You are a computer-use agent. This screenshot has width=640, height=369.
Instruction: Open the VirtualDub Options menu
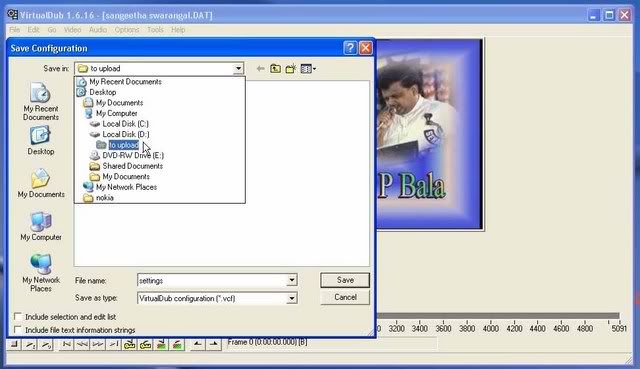pos(127,30)
